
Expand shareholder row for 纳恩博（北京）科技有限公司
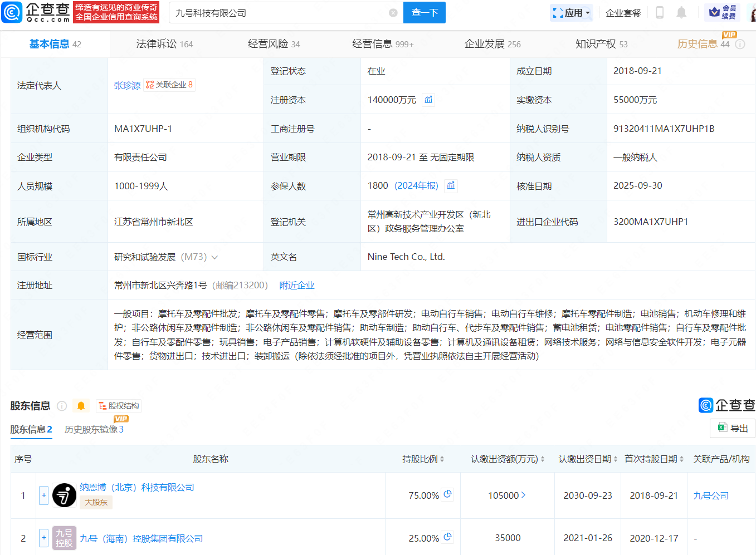coord(43,495)
